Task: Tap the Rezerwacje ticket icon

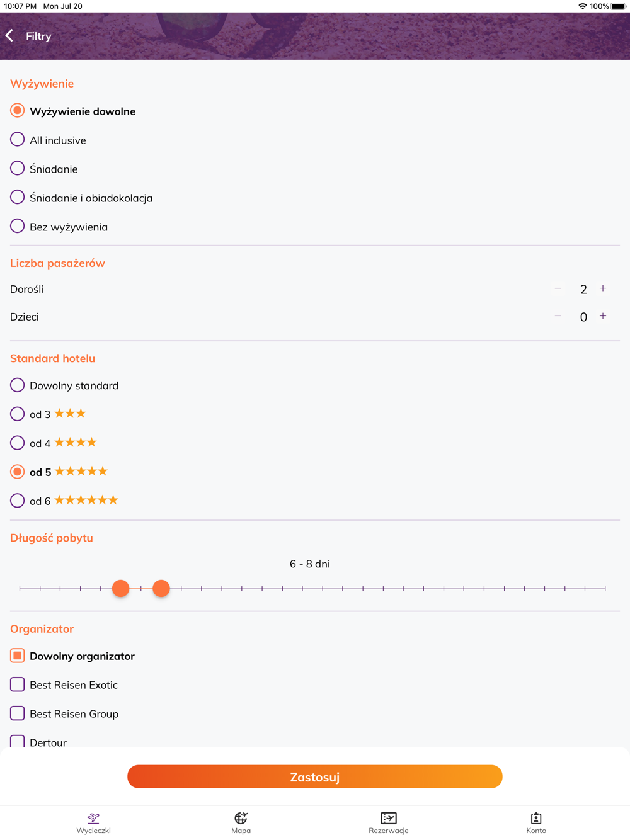Action: [389, 818]
